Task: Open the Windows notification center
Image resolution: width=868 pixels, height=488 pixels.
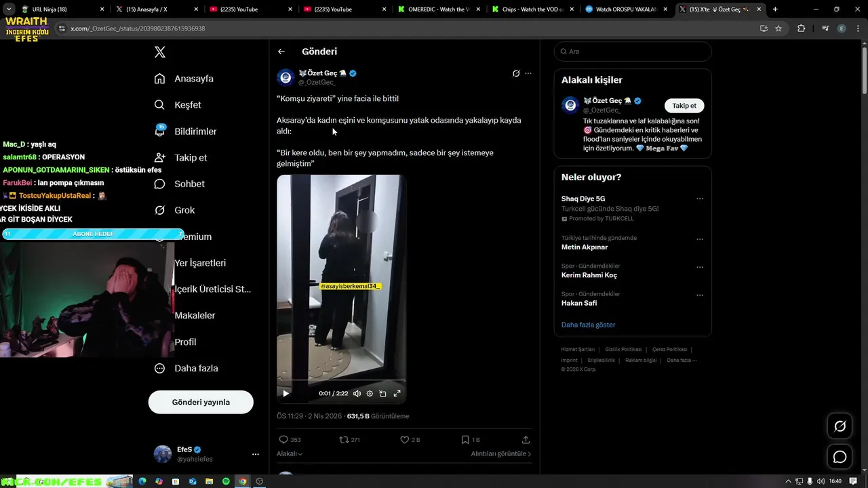Action: 854,481
